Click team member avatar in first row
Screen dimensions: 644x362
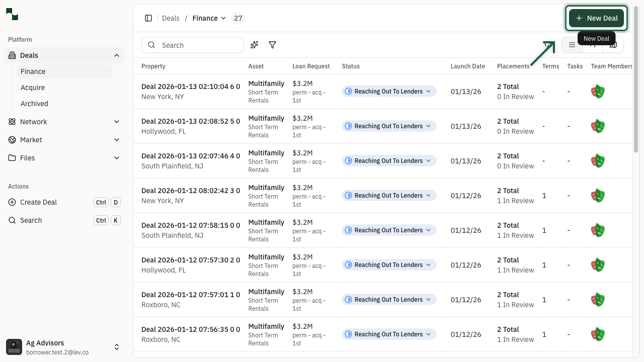coord(598,92)
